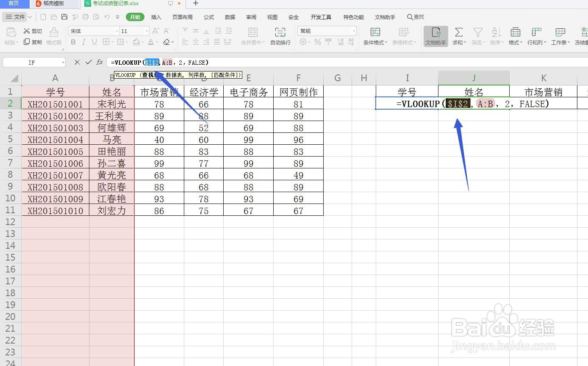Click the print icon in quick toolbar
Viewport: 588px width, 366px height.
click(86, 17)
